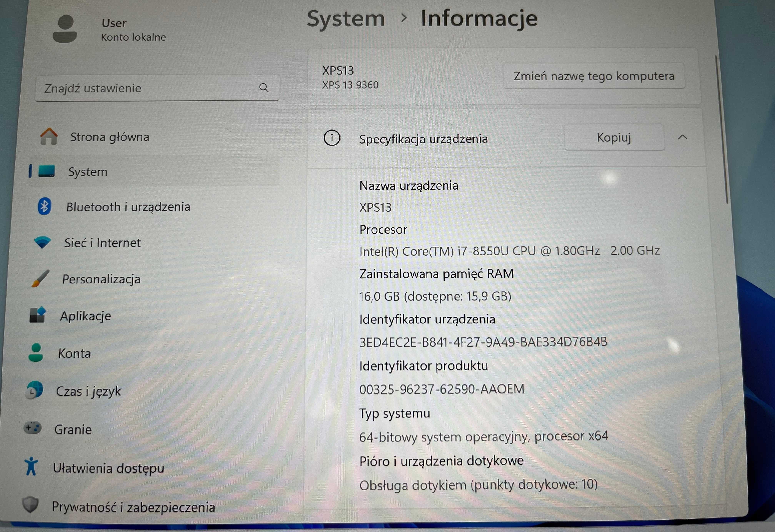775x532 pixels.
Task: Click the Identyfikator produktu label
Action: coord(423,366)
